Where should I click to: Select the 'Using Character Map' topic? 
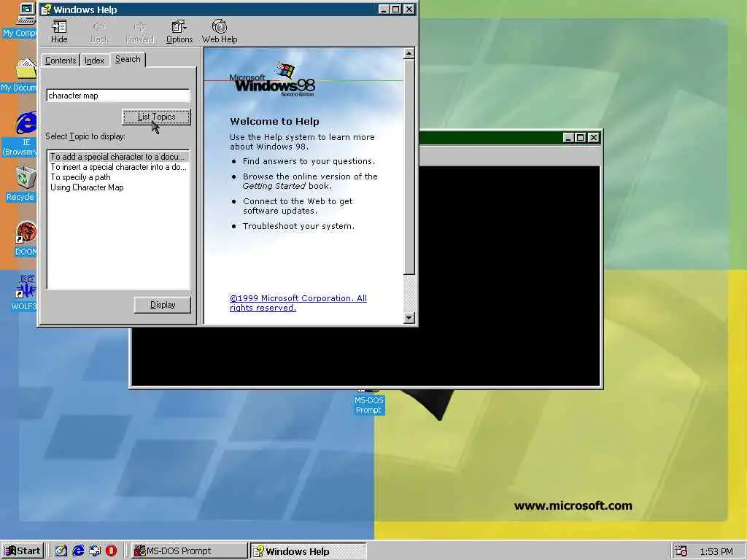[x=87, y=187]
